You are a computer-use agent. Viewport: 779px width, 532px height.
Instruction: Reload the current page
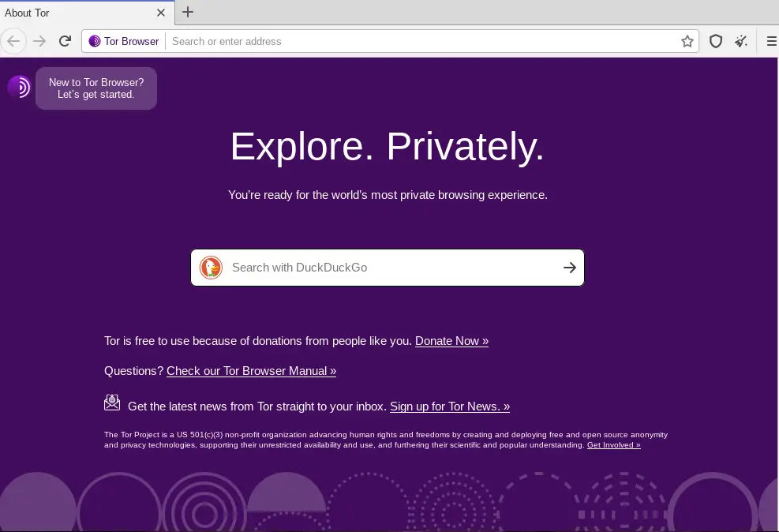point(65,41)
